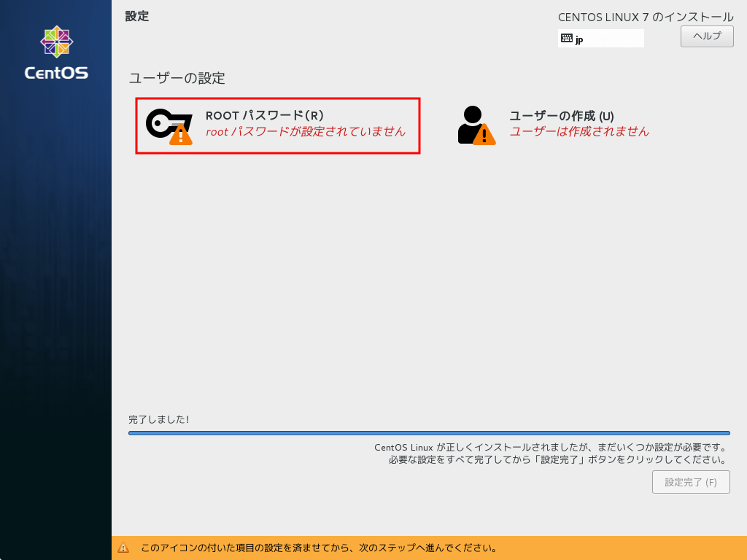Click the 設定 header title
The image size is (747, 560).
point(139,16)
